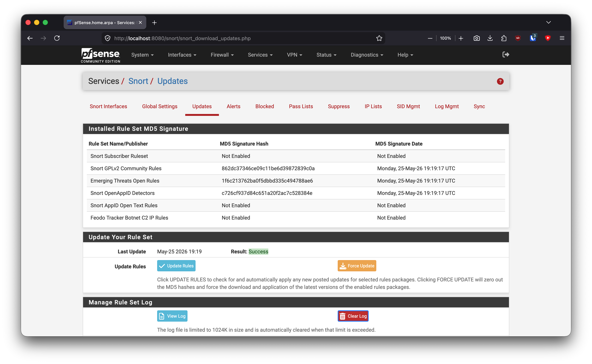Open the VPN dropdown menu
Viewport: 592px width, 364px height.
(x=294, y=55)
